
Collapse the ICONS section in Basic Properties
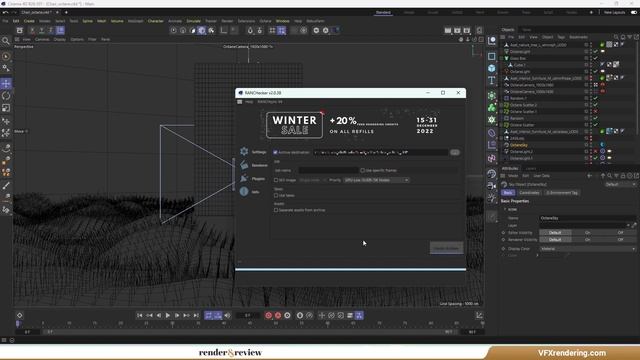(x=505, y=209)
